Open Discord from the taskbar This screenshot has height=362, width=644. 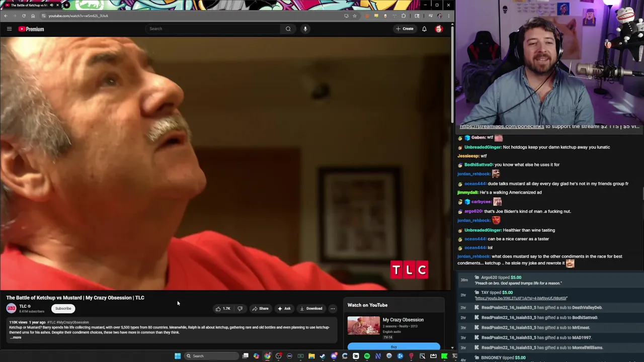[334, 356]
